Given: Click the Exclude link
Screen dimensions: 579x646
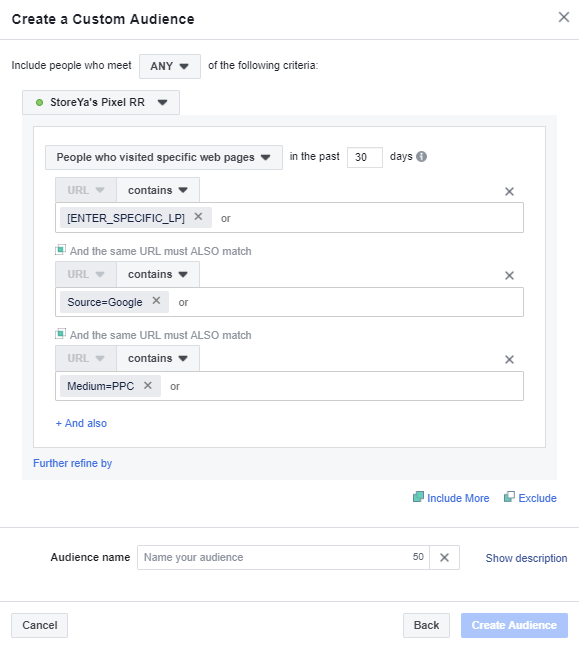Looking at the screenshot, I should pyautogui.click(x=530, y=498).
